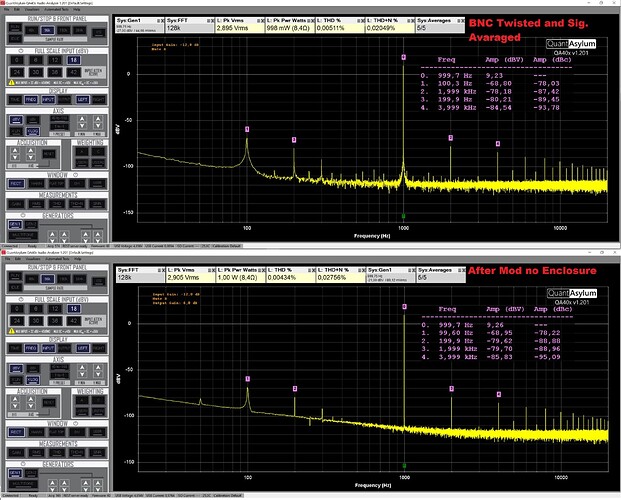Open Full Scale Input settings gear in BNC Twisted window
Image resolution: width=621 pixels, height=500 pixels.
click(21, 51)
